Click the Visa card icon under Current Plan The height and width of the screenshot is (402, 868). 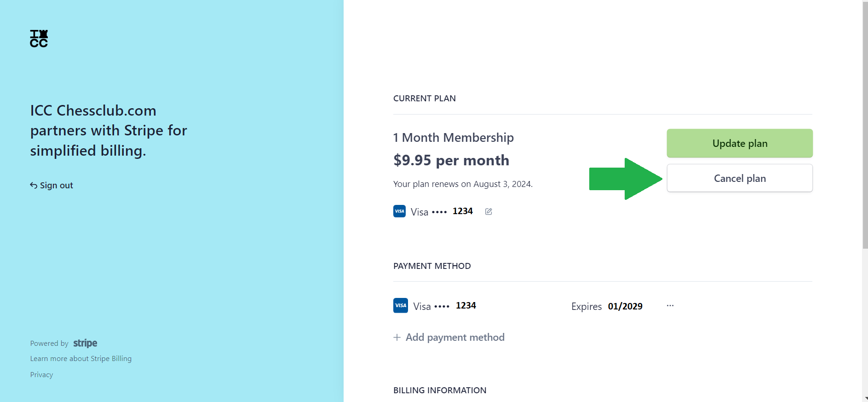point(399,211)
